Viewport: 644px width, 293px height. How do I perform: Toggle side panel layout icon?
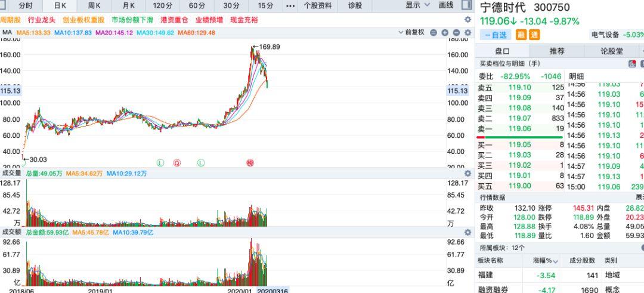point(466,5)
